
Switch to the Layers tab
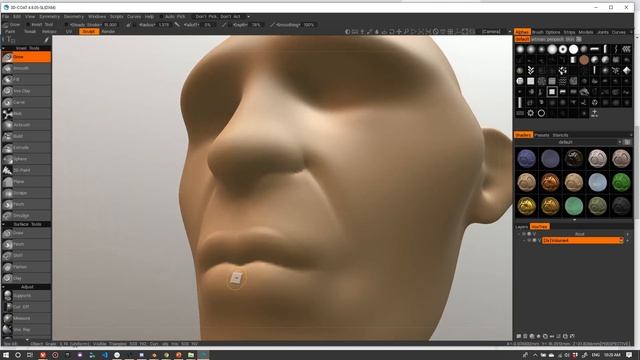(522, 227)
